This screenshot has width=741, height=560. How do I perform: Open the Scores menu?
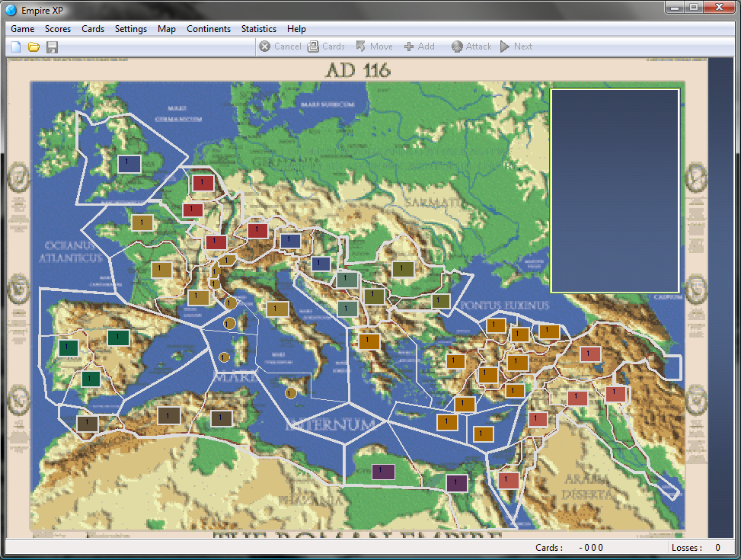(x=58, y=29)
